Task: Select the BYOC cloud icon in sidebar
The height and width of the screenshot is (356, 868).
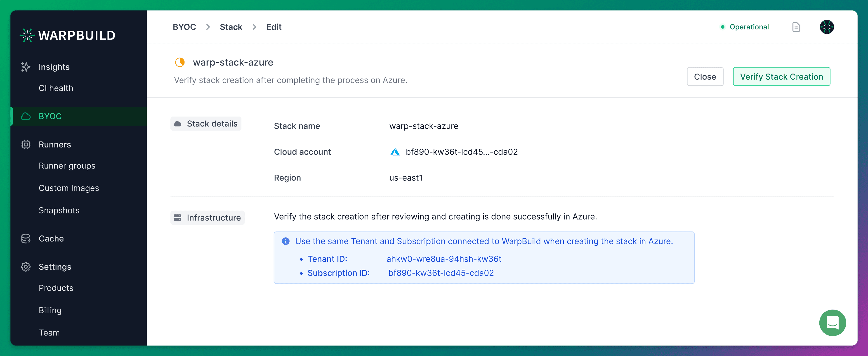Action: [26, 116]
